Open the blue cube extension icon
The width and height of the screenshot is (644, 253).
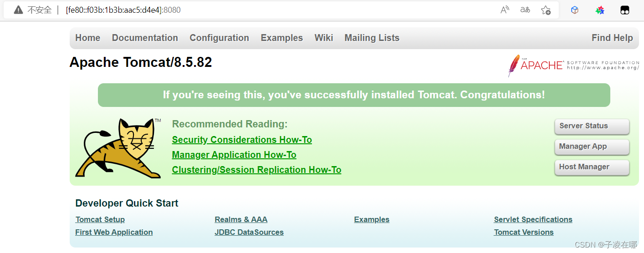[x=575, y=10]
